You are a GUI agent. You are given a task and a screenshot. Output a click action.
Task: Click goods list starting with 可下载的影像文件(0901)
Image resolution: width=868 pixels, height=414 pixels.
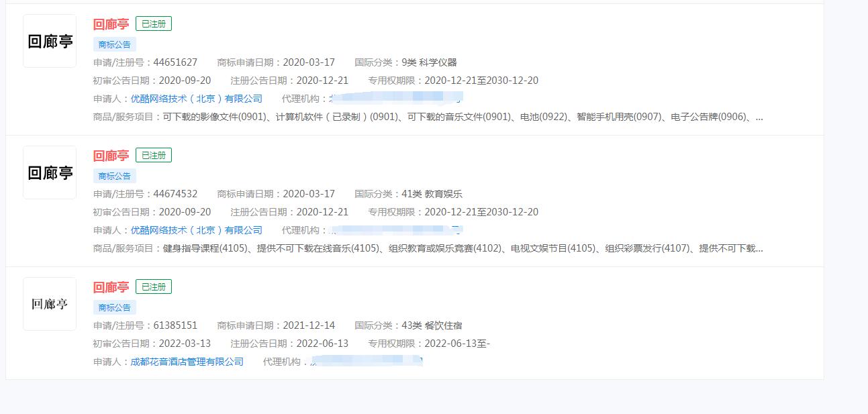tap(463, 117)
